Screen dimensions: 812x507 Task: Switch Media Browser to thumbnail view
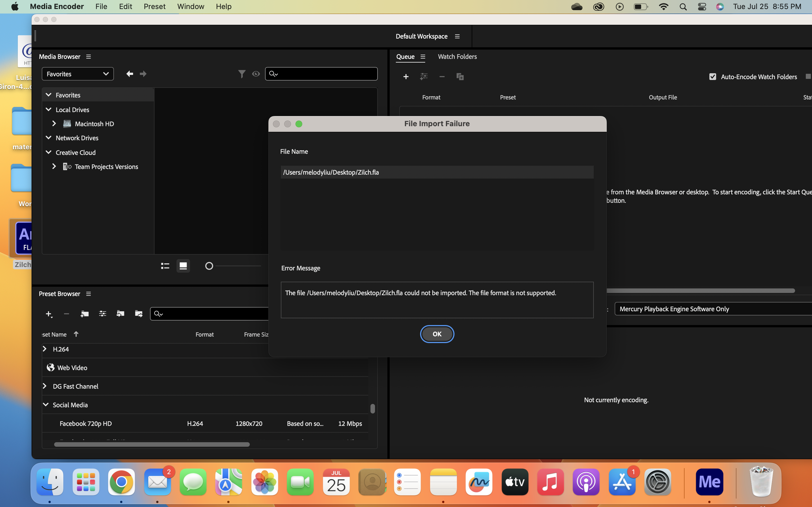point(183,266)
